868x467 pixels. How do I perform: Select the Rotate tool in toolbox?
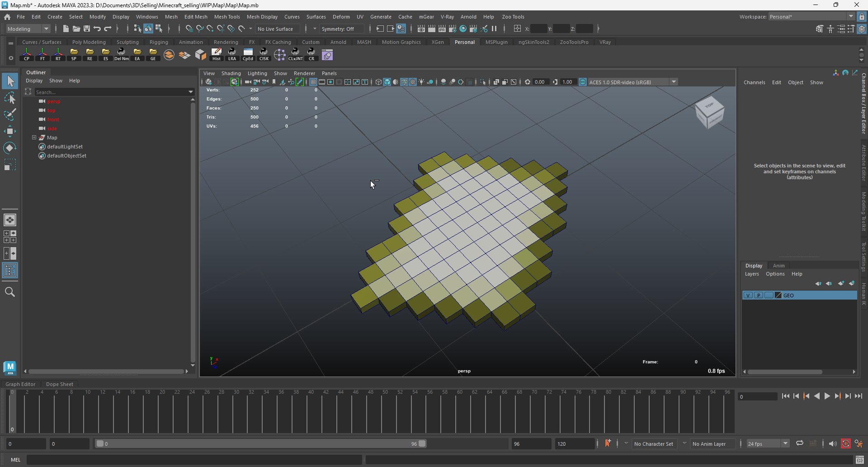(x=9, y=148)
